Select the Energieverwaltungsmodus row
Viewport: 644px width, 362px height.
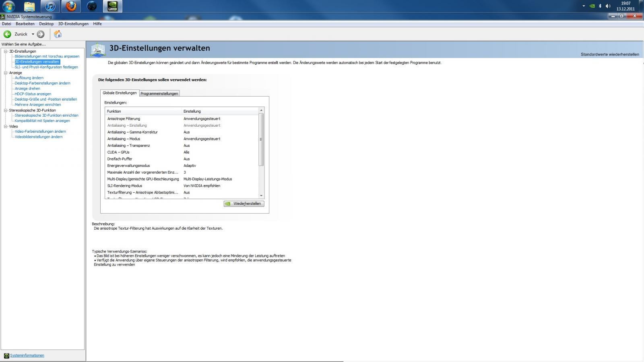pyautogui.click(x=182, y=166)
